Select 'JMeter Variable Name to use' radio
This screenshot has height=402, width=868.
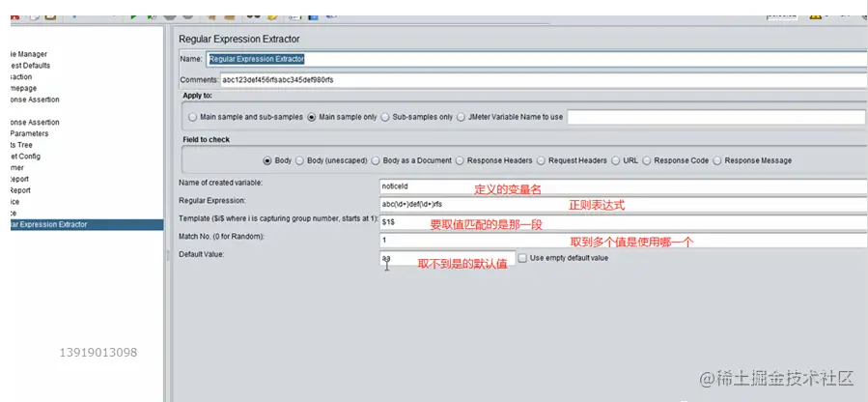point(462,117)
